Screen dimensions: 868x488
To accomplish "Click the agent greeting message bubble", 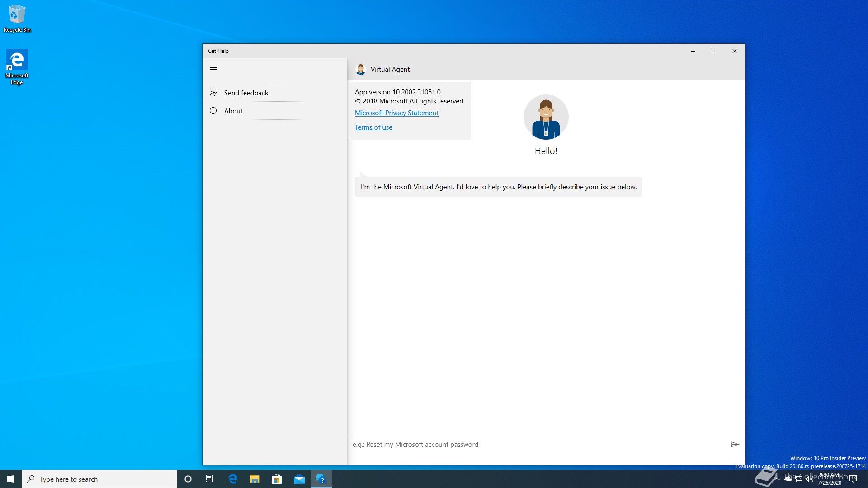I will [x=499, y=187].
